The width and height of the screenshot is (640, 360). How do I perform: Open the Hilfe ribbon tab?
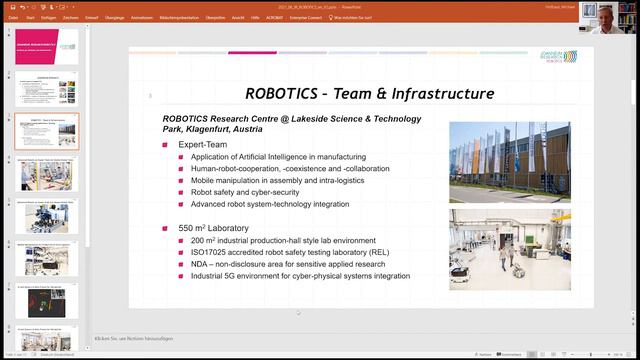click(x=255, y=18)
